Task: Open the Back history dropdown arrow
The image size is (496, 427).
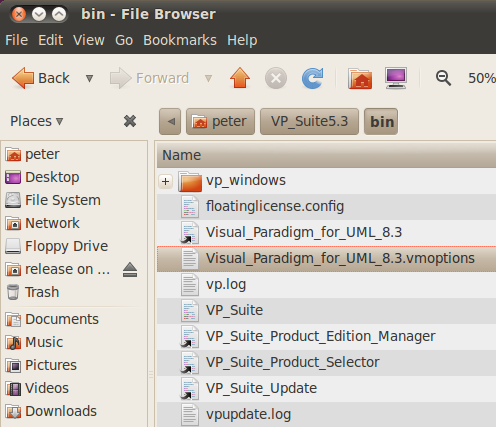Action: pos(89,79)
